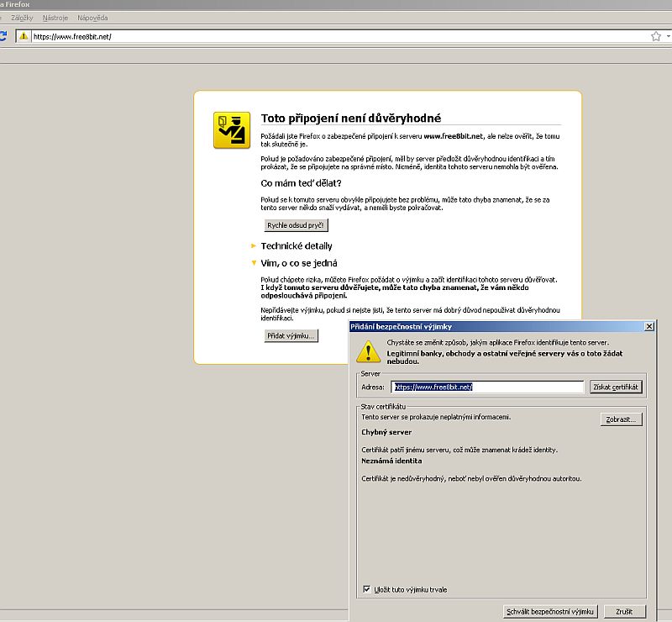This screenshot has height=622, width=672.
Task: Click the 'Neznámá identita' status text
Action: tap(391, 461)
